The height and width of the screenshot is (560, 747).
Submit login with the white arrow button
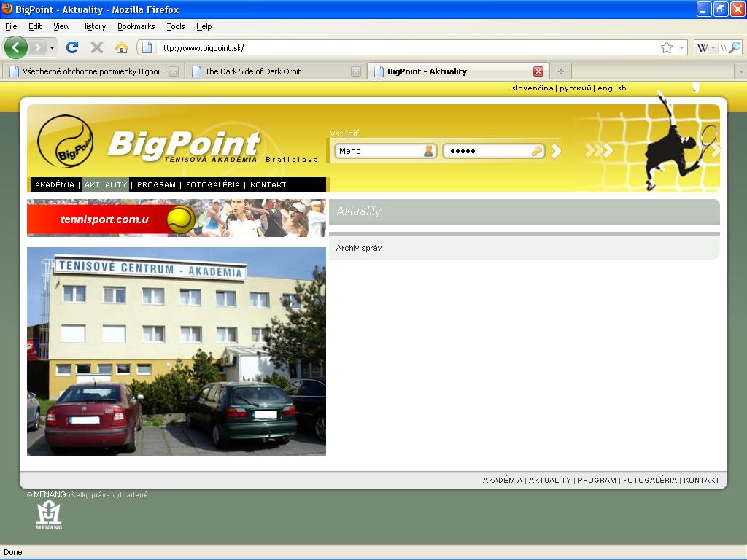[556, 151]
